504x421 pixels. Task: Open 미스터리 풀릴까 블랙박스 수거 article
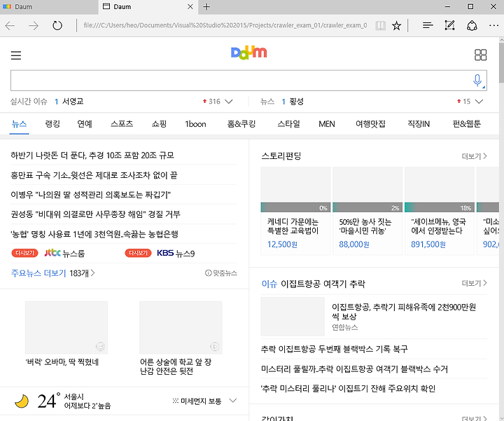pos(354,369)
